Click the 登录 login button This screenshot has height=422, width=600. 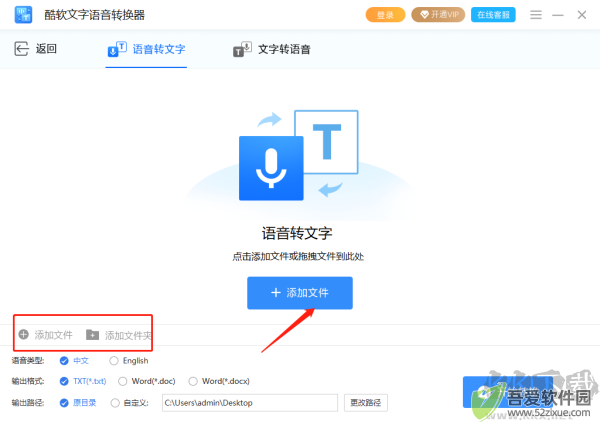[x=385, y=15]
